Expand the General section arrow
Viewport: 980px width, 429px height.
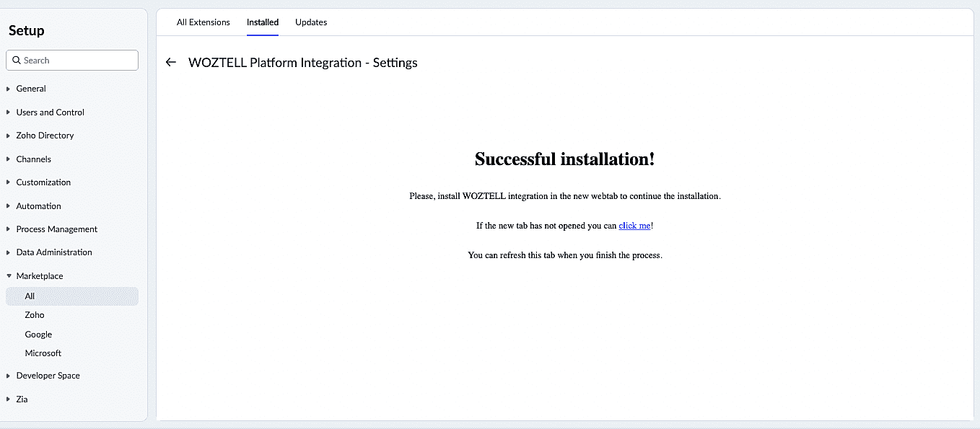pos(9,89)
